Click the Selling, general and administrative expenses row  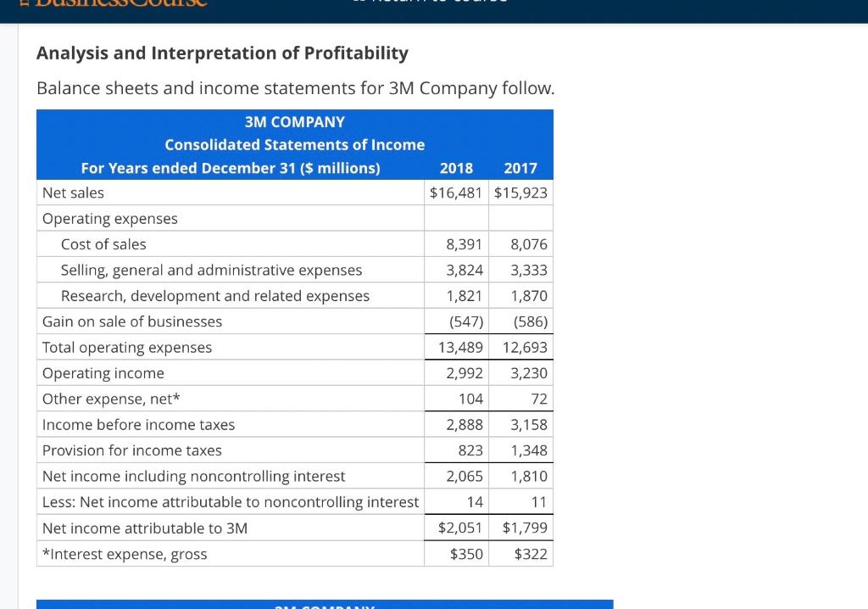click(x=212, y=269)
